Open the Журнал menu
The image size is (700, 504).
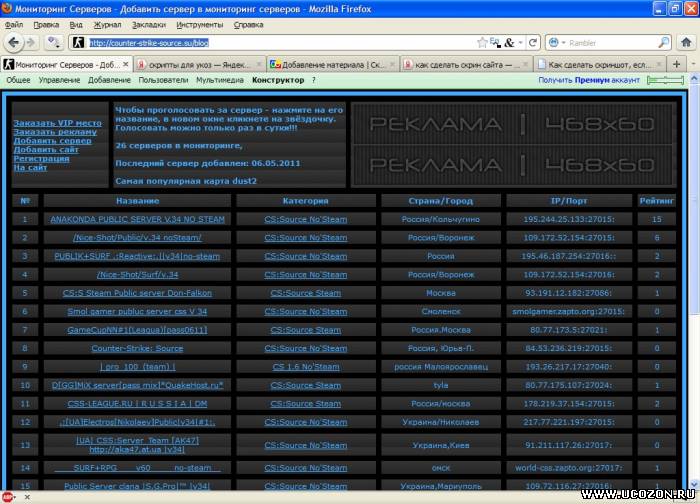click(107, 25)
